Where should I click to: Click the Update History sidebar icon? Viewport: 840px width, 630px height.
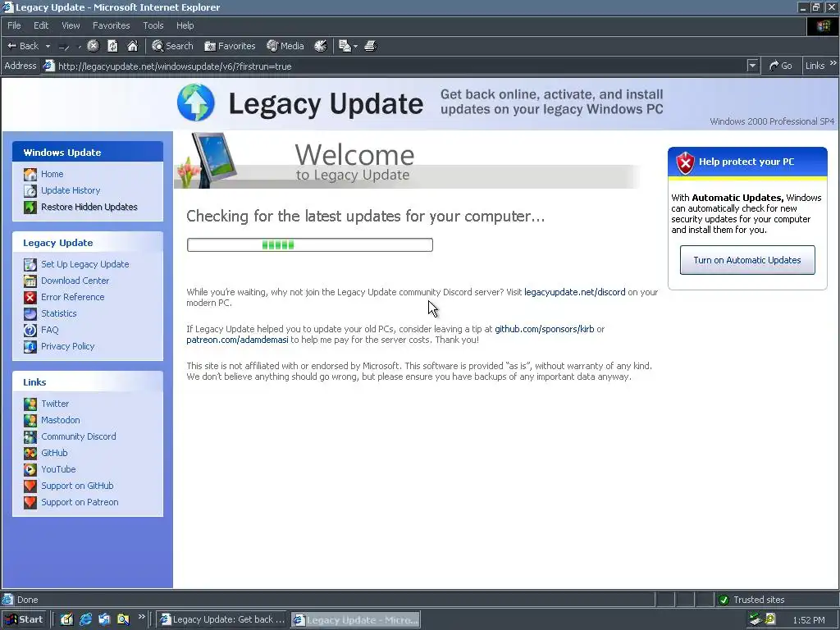click(x=30, y=190)
